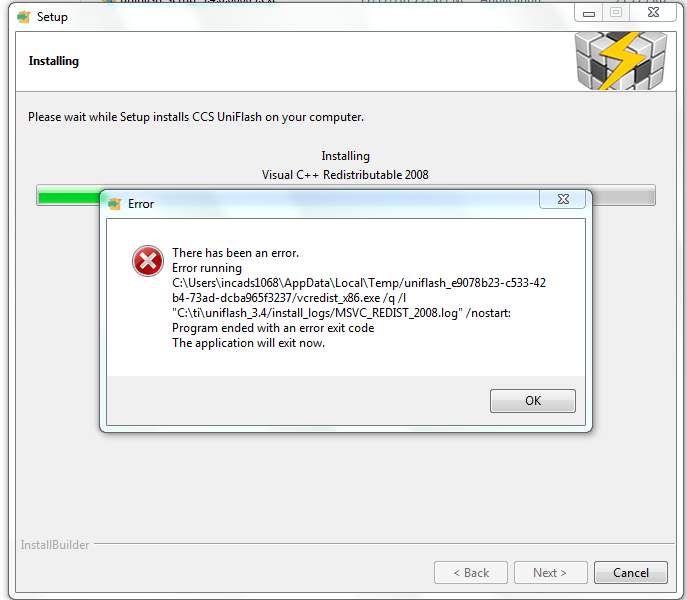Image resolution: width=687 pixels, height=600 pixels.
Task: Click the red error cross icon
Action: click(148, 261)
